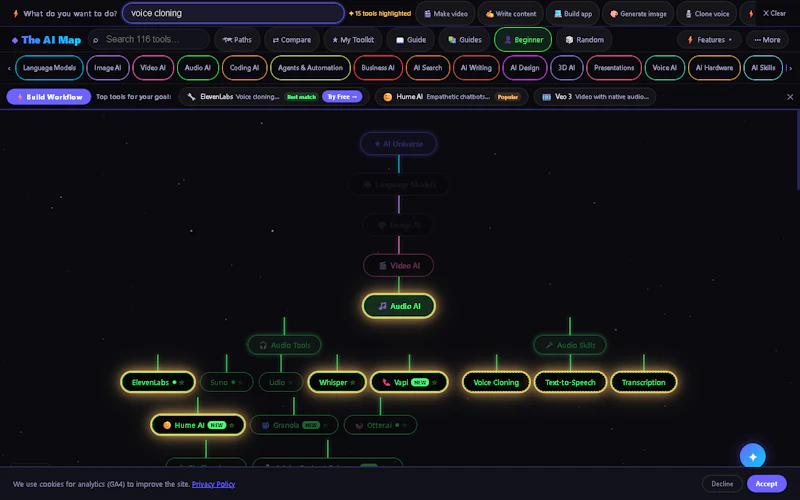Select the Voice AI category tab
This screenshot has height=500, width=800.
point(664,68)
